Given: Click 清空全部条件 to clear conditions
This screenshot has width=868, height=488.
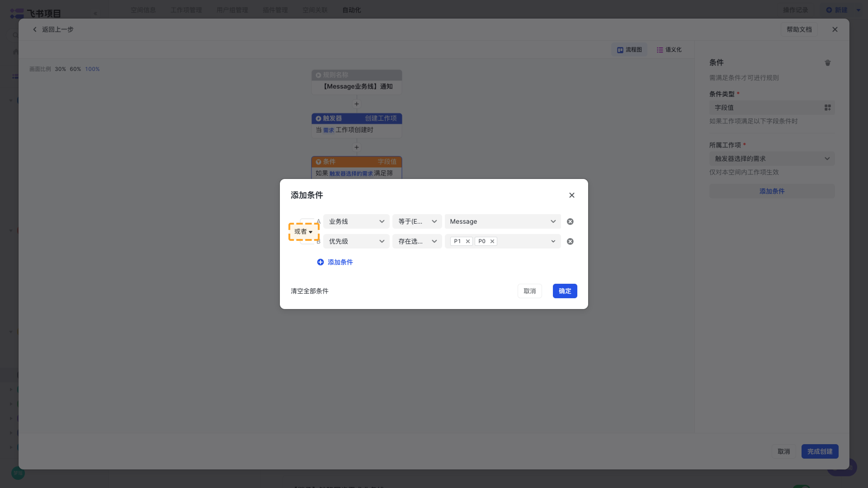Looking at the screenshot, I should [309, 291].
